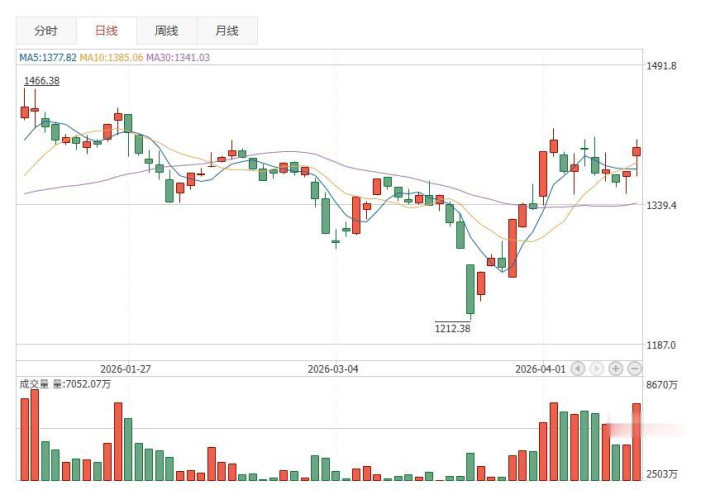Open the 月线 monthly chart tab
The height and width of the screenshot is (490, 720).
point(225,31)
